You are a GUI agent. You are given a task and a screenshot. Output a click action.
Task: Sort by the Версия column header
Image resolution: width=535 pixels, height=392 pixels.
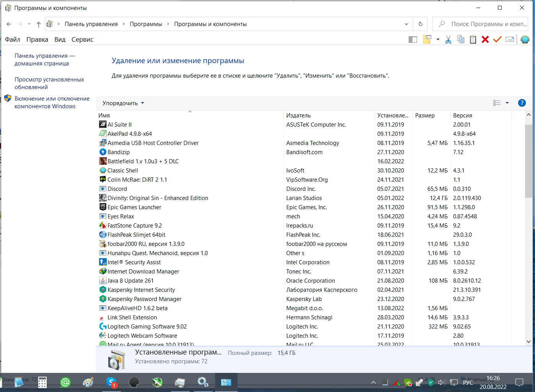(x=481, y=115)
